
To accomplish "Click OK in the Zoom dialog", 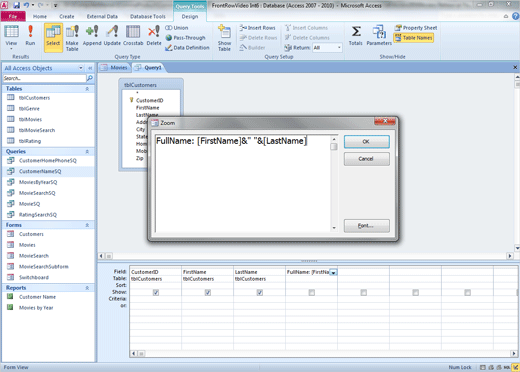I will tap(366, 142).
